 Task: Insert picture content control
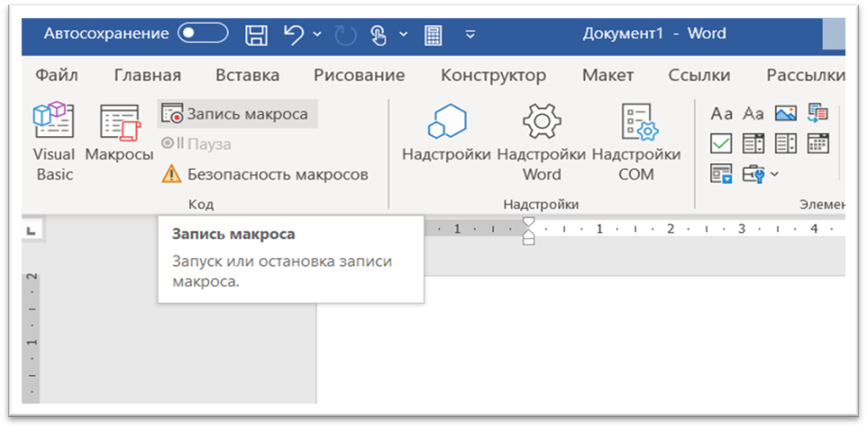point(785,114)
